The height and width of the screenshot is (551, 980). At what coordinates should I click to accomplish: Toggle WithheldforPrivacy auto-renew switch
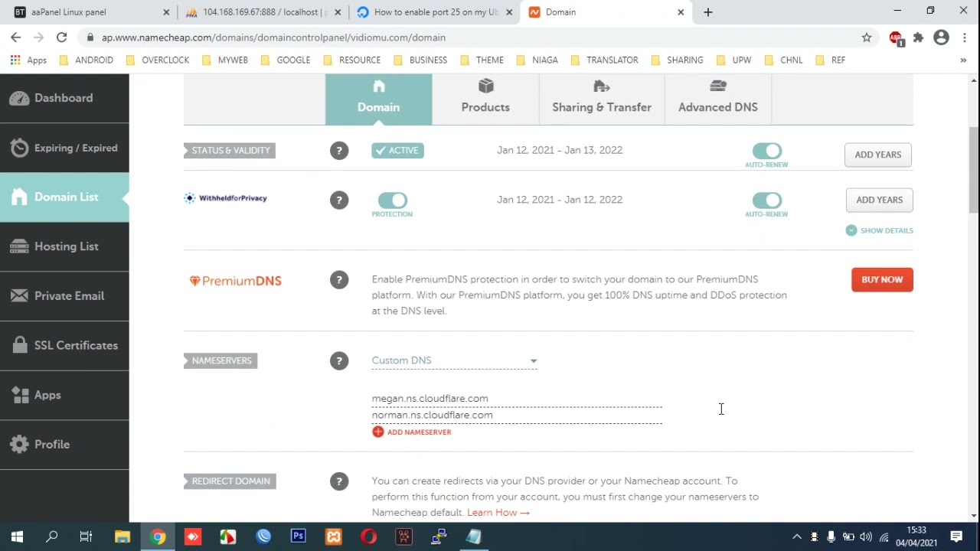[x=766, y=201]
